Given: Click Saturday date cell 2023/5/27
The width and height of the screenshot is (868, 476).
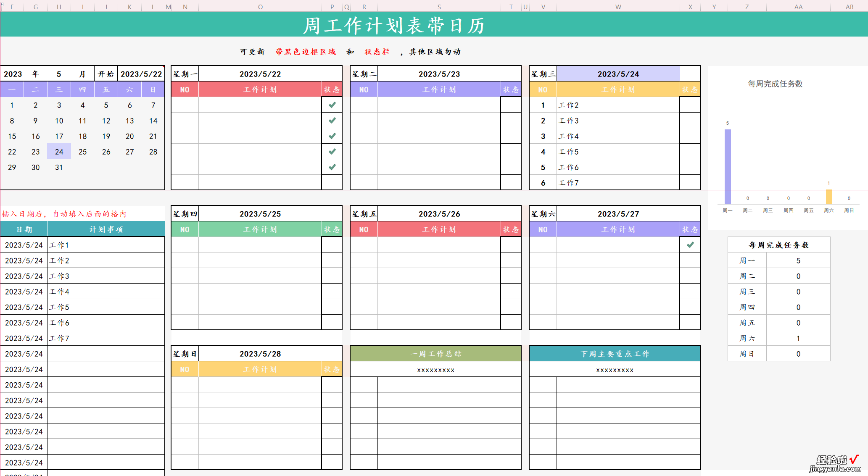Looking at the screenshot, I should coord(618,214).
